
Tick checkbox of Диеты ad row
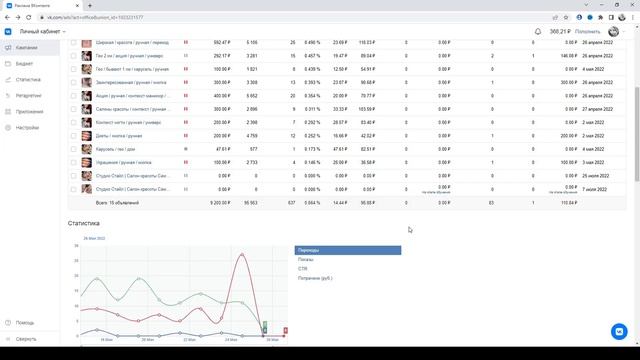point(73,136)
